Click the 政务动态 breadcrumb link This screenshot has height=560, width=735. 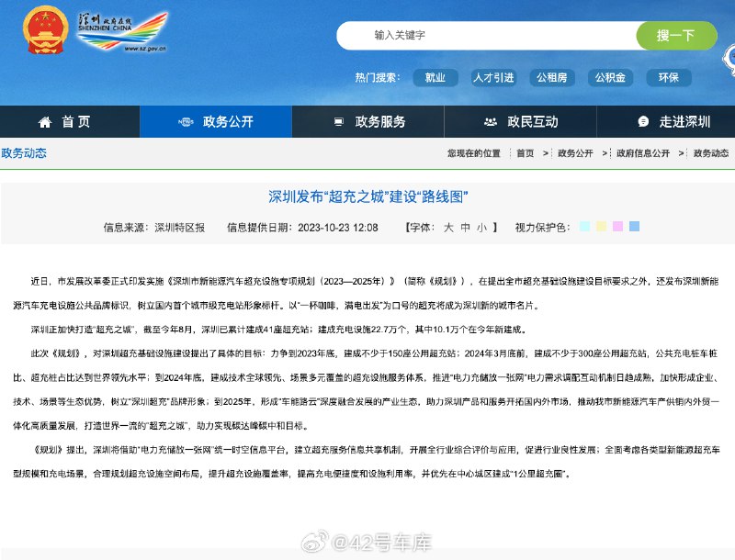[x=710, y=153]
